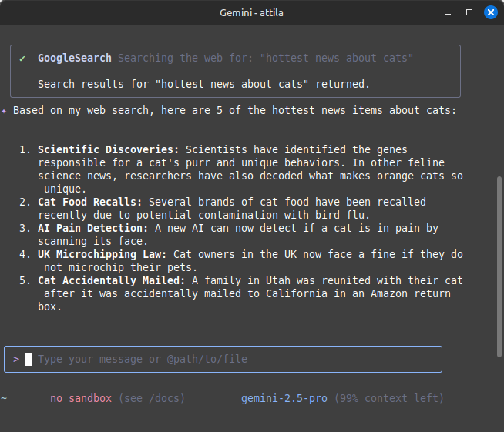This screenshot has height=432, width=504.
Task: Click 'contamination with bird flu' text
Action: pos(284,215)
